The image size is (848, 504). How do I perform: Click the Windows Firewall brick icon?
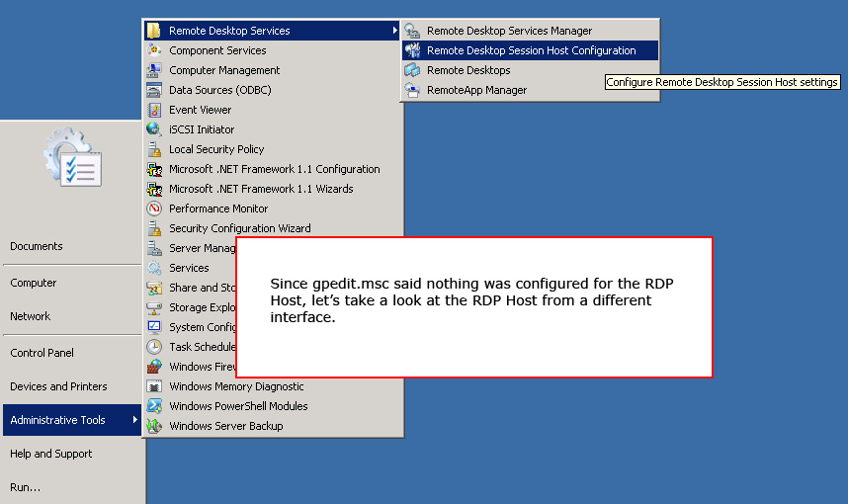click(154, 367)
